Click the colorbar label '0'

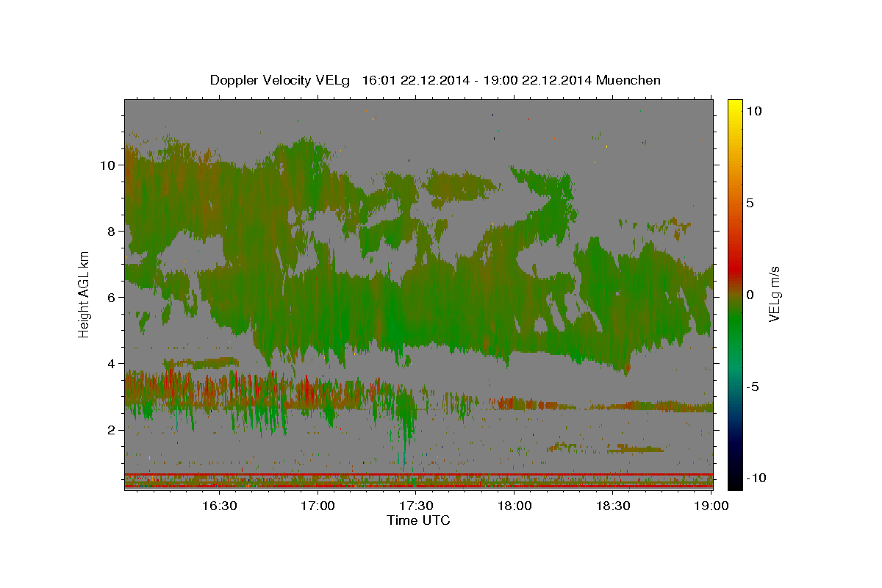click(x=750, y=295)
